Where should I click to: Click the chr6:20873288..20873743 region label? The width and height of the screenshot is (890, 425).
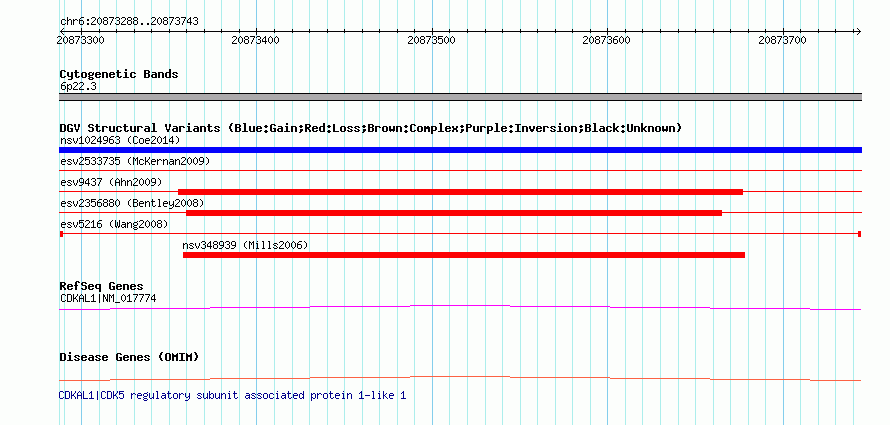tap(129, 22)
